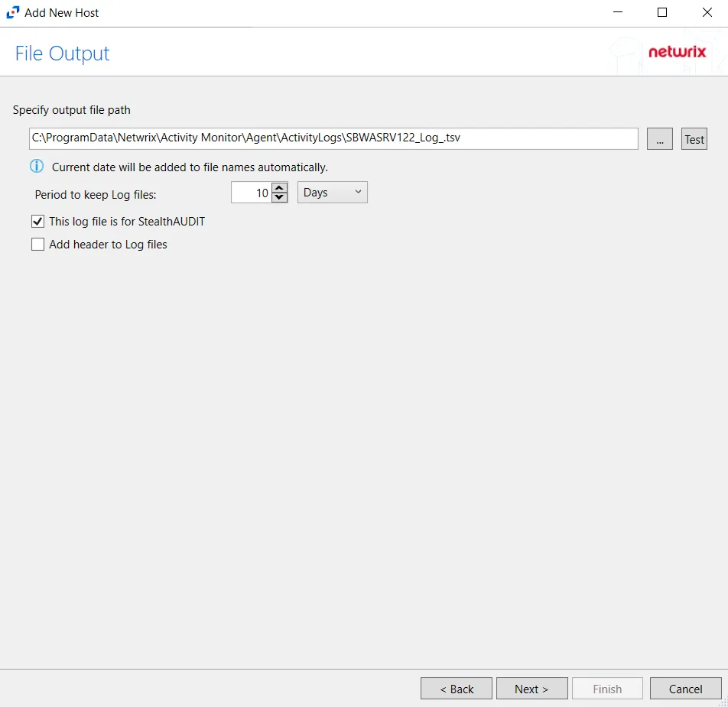This screenshot has width=728, height=707.
Task: Open the browse button with ellipsis
Action: point(659,139)
